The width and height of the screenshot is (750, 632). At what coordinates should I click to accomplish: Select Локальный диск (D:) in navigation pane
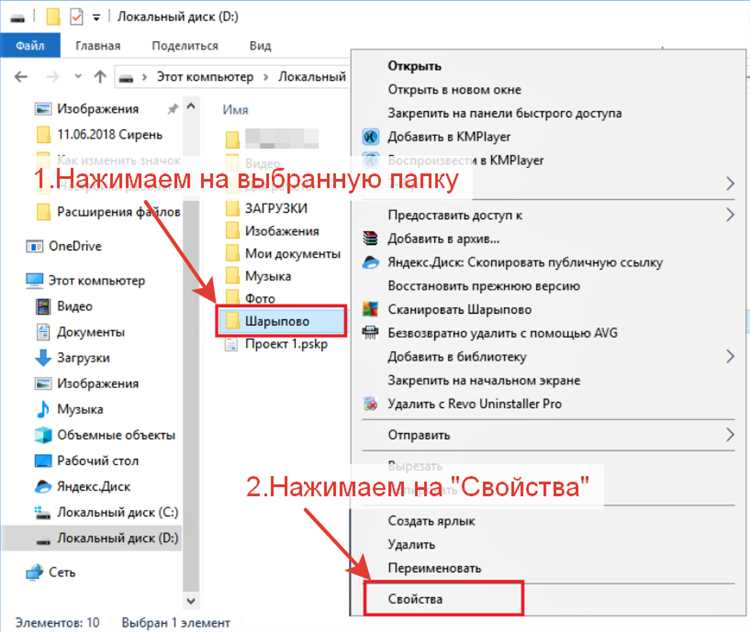pyautogui.click(x=92, y=538)
